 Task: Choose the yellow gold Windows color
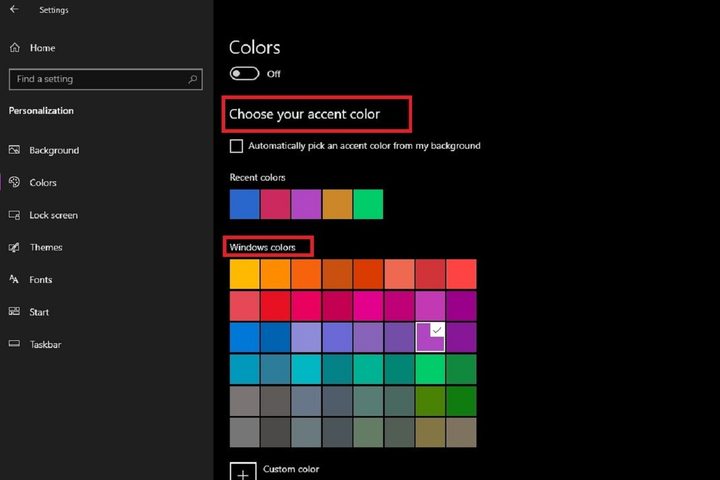[x=245, y=274]
